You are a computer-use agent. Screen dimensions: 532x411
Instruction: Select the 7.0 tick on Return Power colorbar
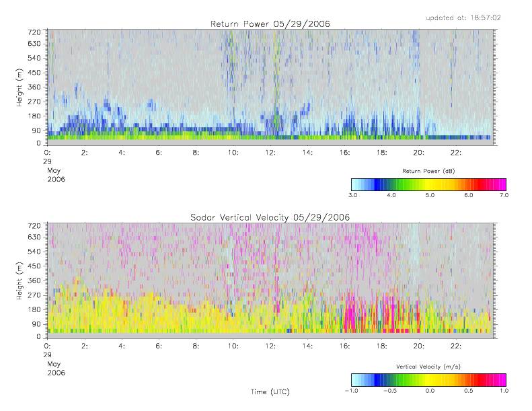pyautogui.click(x=504, y=195)
